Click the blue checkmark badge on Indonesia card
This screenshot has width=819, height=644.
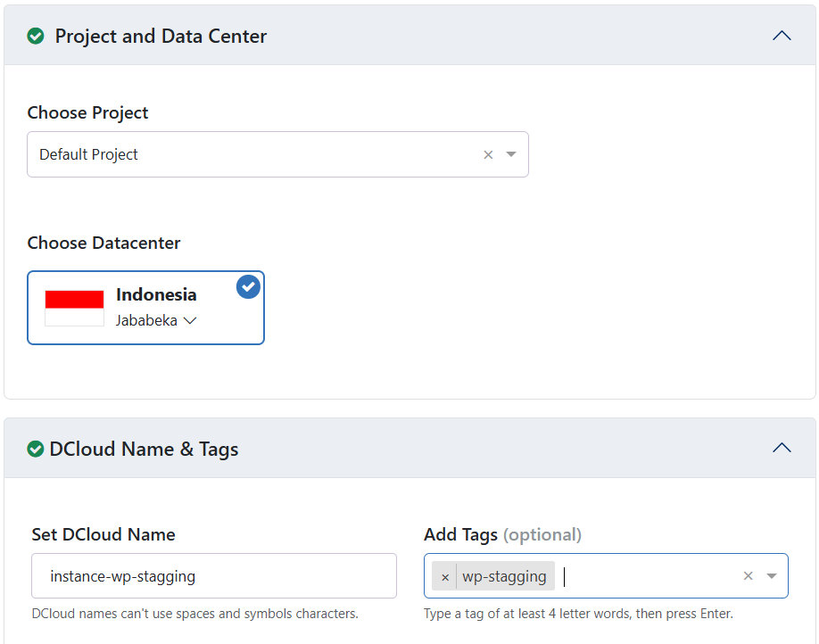[248, 287]
